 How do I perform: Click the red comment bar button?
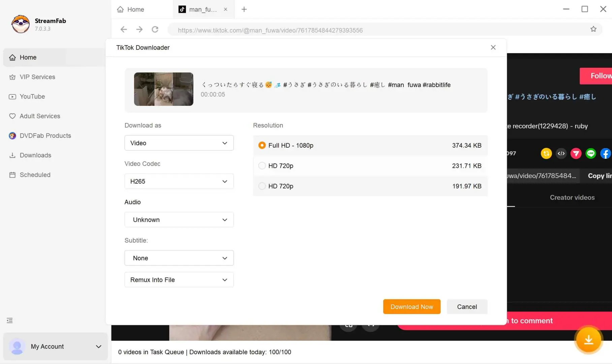pyautogui.click(x=559, y=321)
